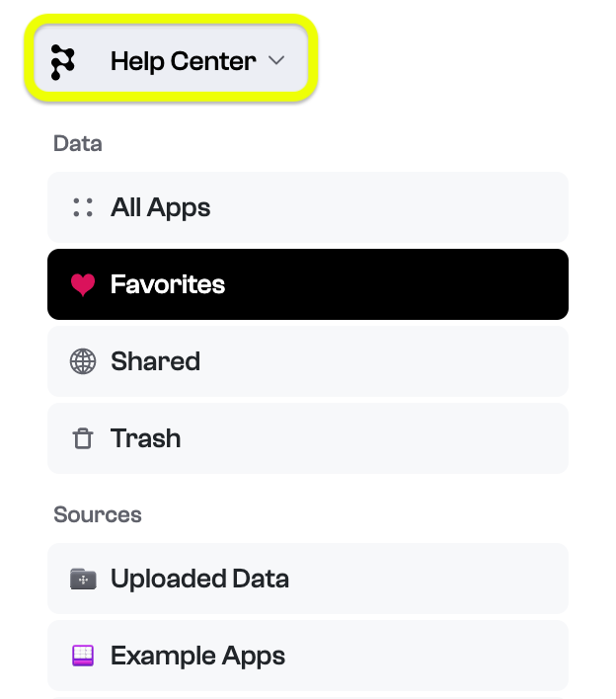Click the purple Example Apps table icon
Viewport: 616px width, 699px height.
click(x=83, y=656)
